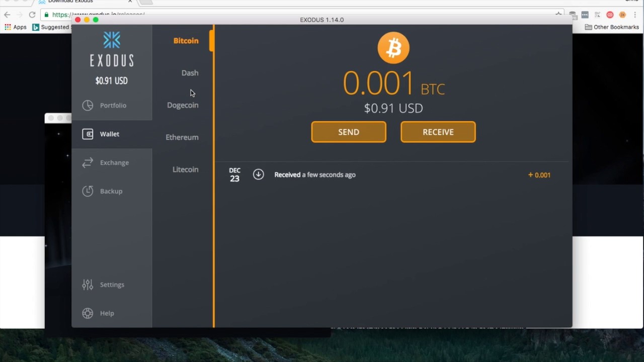The width and height of the screenshot is (644, 362).
Task: Click the SEND button
Action: point(349,132)
